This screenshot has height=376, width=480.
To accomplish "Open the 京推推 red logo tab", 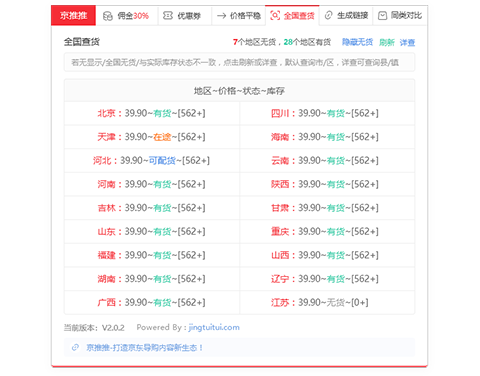I will 73,15.
